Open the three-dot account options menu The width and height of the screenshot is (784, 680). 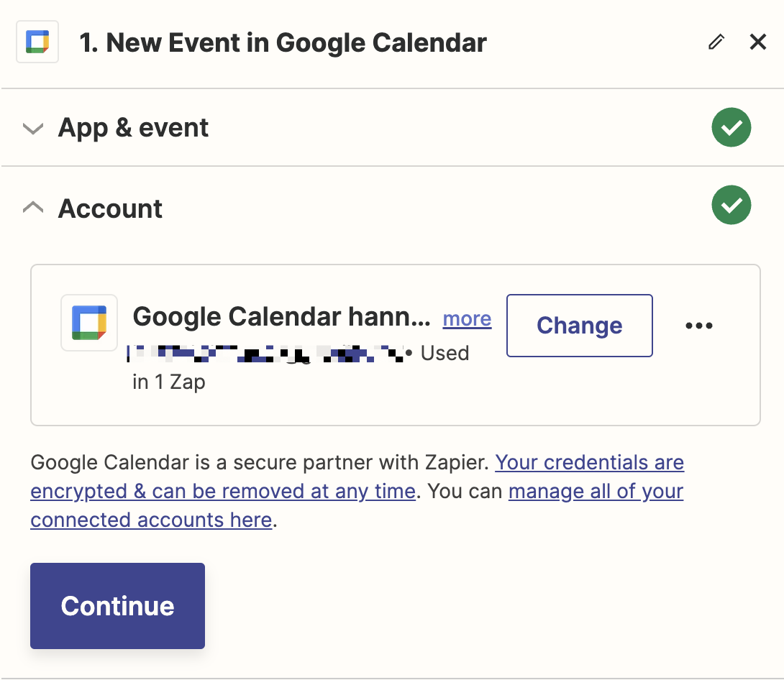[698, 326]
